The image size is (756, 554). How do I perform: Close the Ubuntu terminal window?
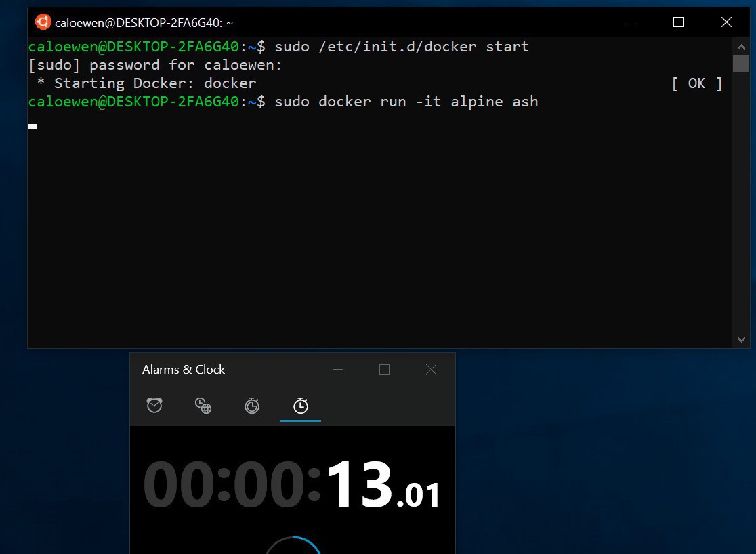pyautogui.click(x=726, y=22)
